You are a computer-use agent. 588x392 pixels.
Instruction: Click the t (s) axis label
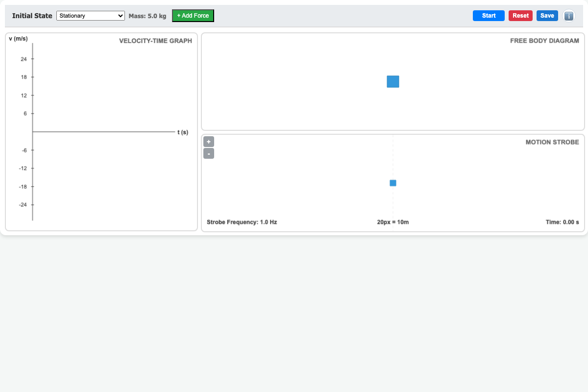183,132
